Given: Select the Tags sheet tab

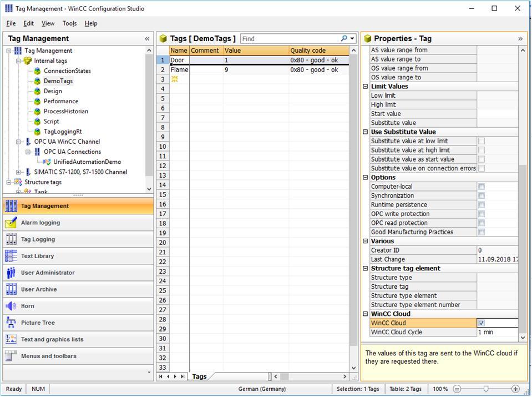Looking at the screenshot, I should click(x=199, y=376).
